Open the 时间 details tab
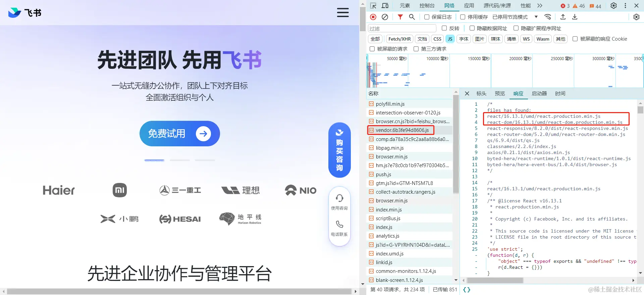The height and width of the screenshot is (295, 644). pos(560,94)
